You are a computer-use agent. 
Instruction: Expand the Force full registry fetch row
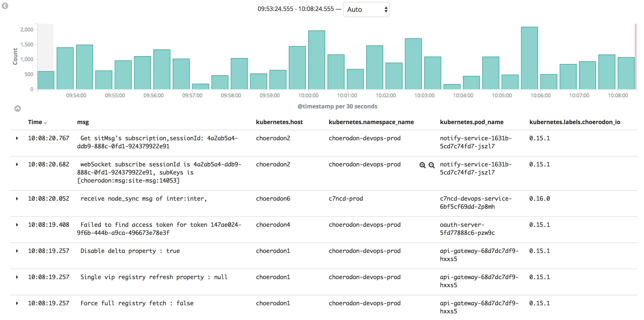coord(17,303)
